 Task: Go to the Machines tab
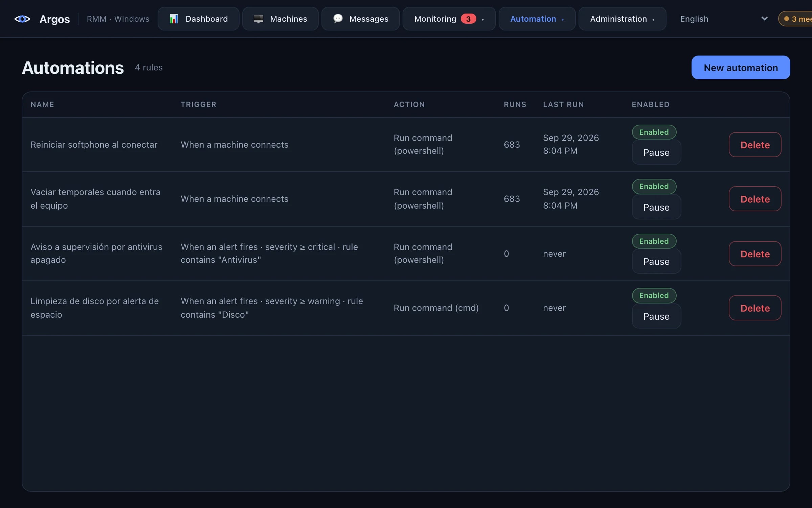[x=280, y=19]
